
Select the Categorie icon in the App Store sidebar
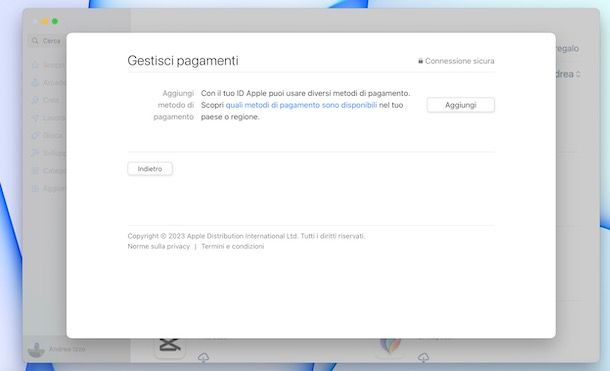[35, 170]
